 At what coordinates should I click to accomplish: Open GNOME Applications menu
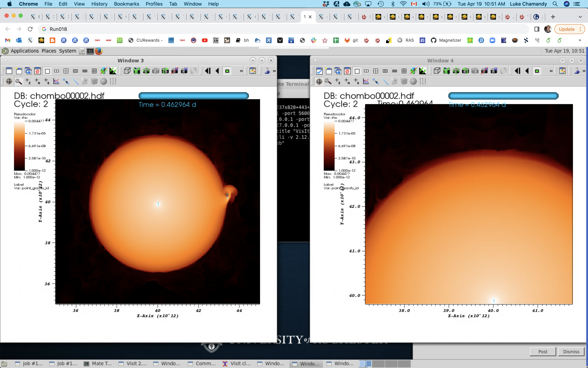24,51
